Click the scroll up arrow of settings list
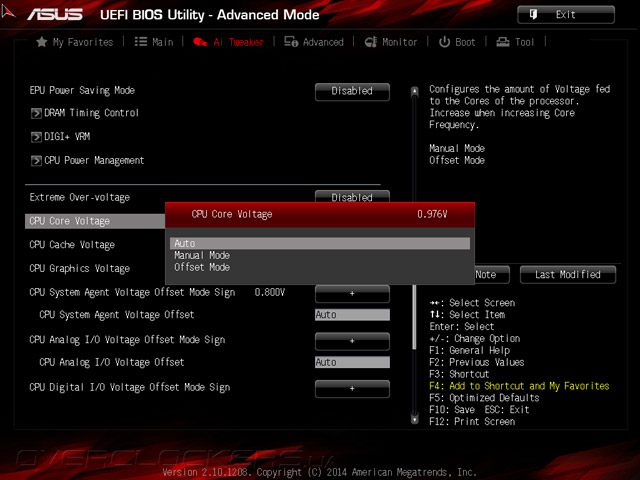The width and height of the screenshot is (640, 480). point(415,91)
